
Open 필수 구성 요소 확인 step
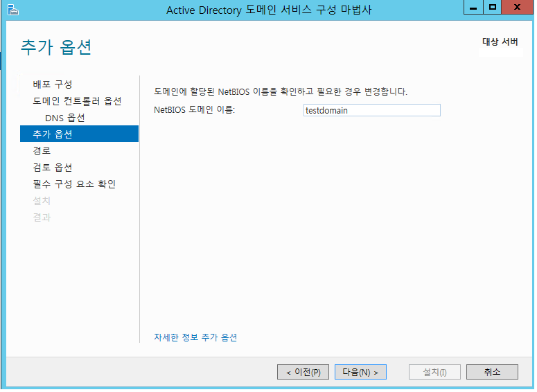[74, 184]
